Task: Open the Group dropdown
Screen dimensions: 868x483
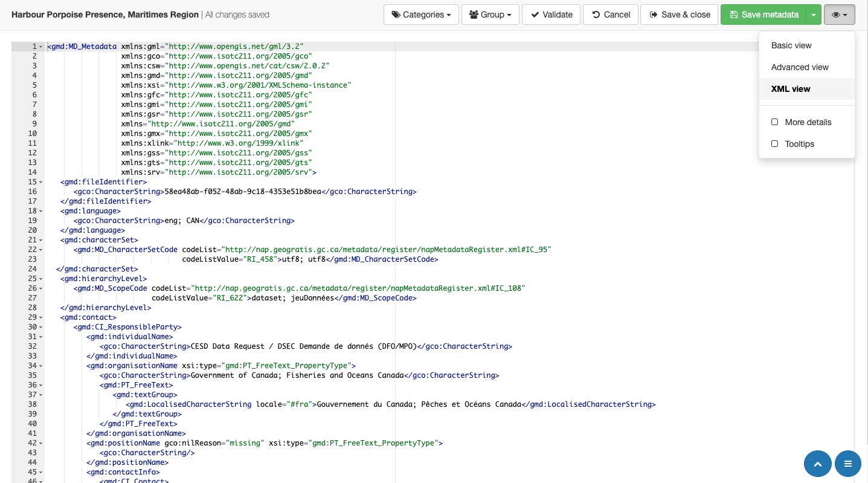Action: [490, 15]
